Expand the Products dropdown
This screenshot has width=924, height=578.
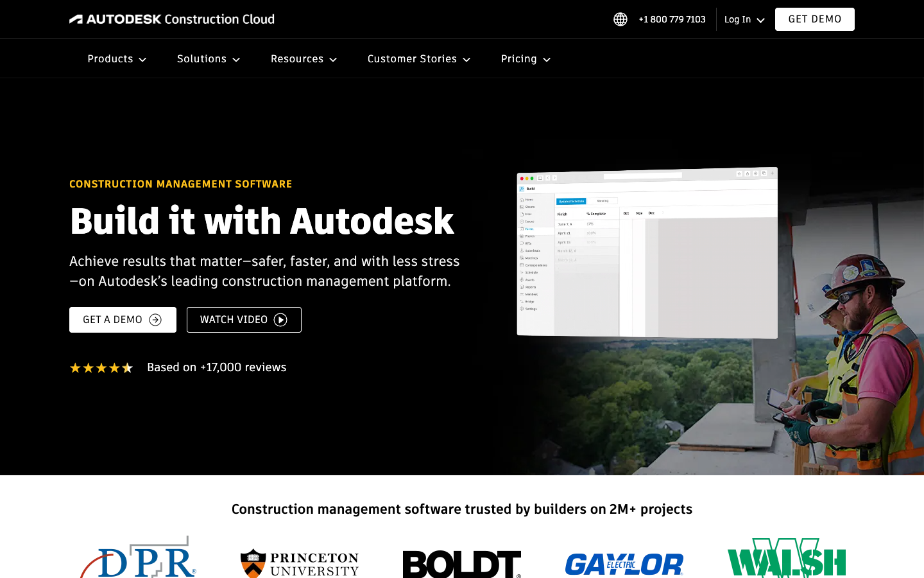pyautogui.click(x=116, y=58)
